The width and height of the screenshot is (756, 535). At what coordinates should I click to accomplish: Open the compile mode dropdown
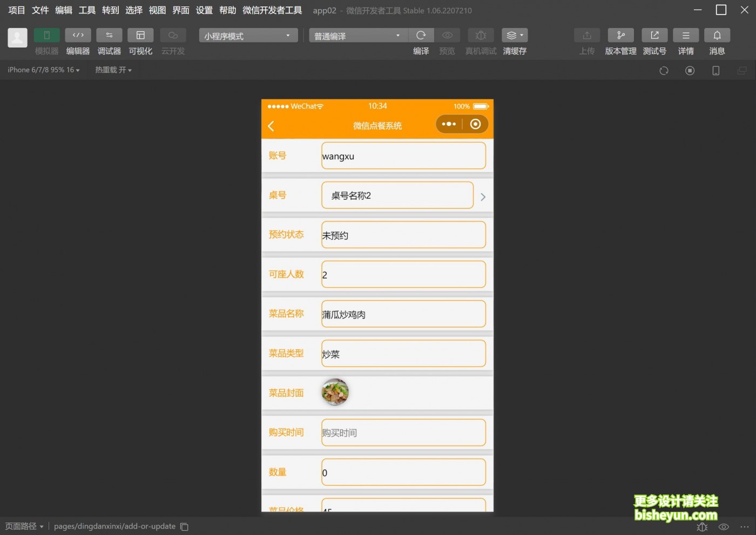tap(359, 36)
